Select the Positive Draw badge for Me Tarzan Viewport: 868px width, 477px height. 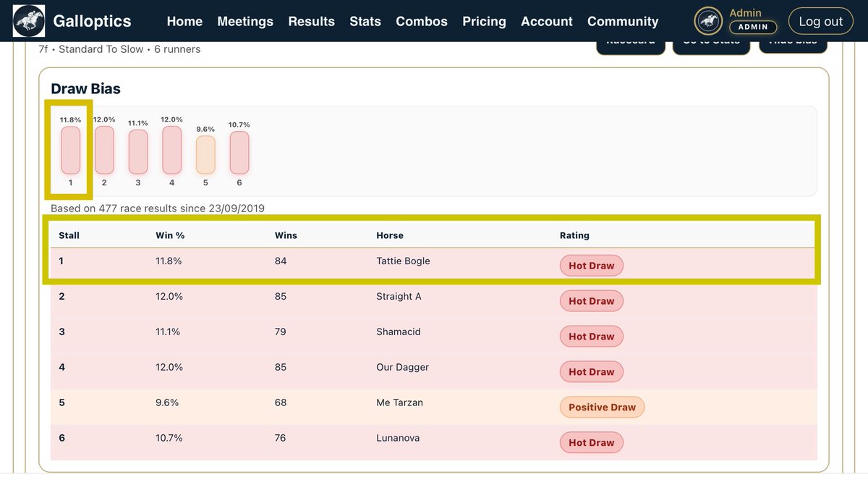pyautogui.click(x=602, y=407)
